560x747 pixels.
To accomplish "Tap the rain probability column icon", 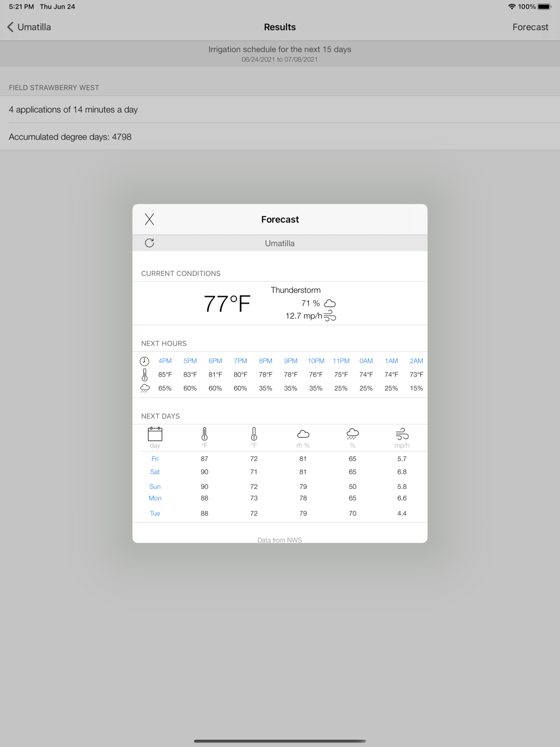I will (x=353, y=434).
